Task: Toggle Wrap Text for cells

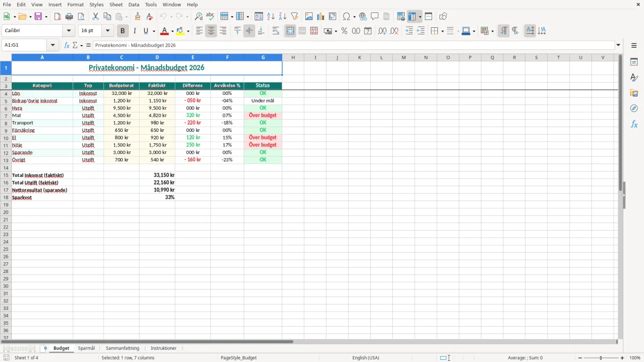Action: click(x=276, y=31)
